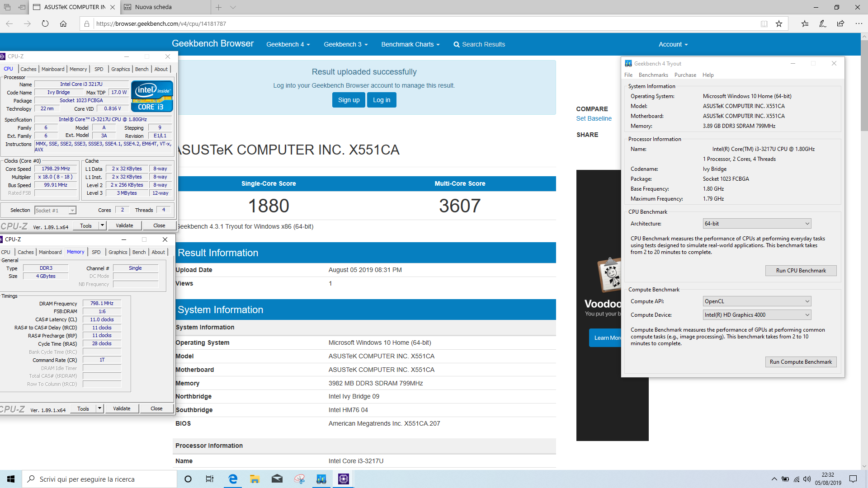This screenshot has height=488, width=868.
Task: Click Run CPU Benchmark button
Action: 801,271
